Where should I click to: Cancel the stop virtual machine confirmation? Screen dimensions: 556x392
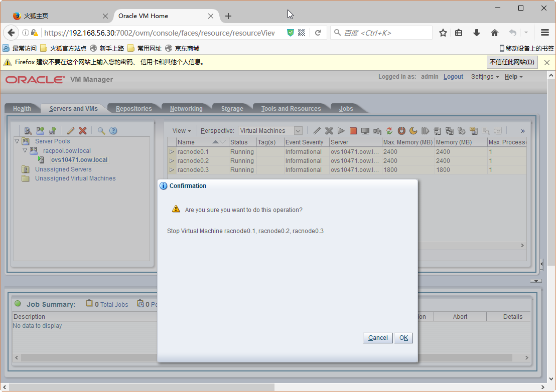378,338
